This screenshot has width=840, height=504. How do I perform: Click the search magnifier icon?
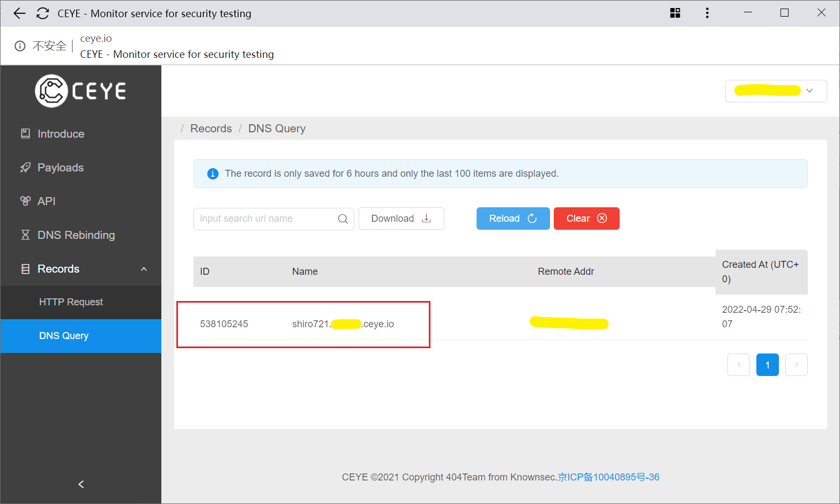tap(343, 219)
